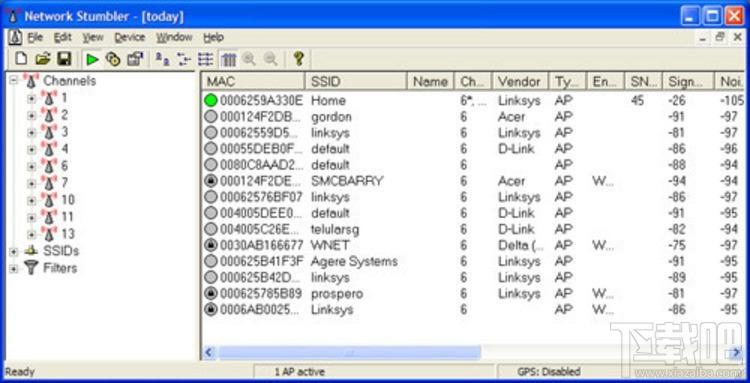Minimize the inner document window
The height and width of the screenshot is (383, 750).
pyautogui.click(x=702, y=37)
